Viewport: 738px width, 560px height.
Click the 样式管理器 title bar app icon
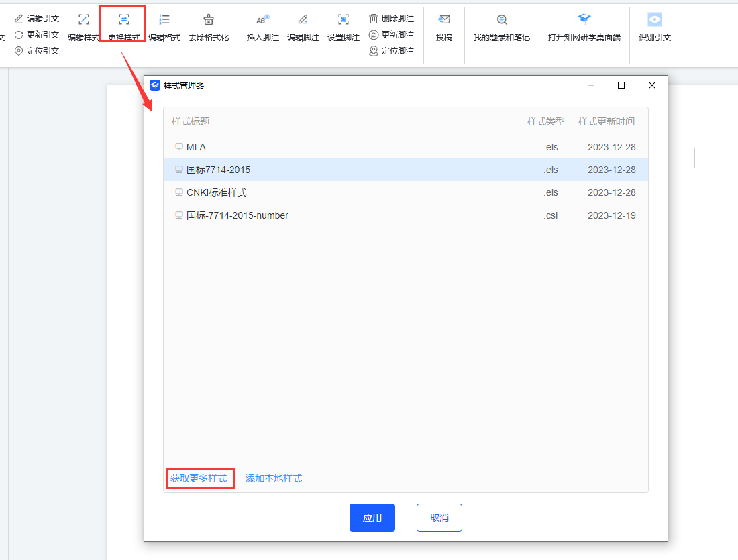coord(155,85)
